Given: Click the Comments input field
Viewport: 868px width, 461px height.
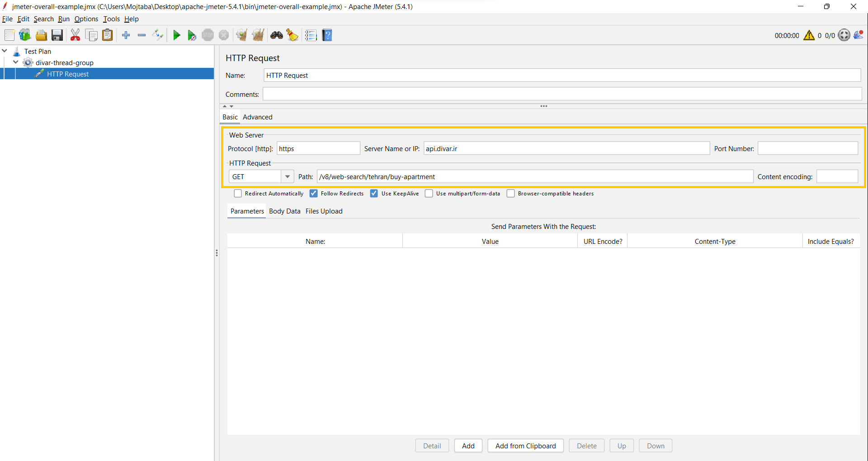Looking at the screenshot, I should click(562, 94).
